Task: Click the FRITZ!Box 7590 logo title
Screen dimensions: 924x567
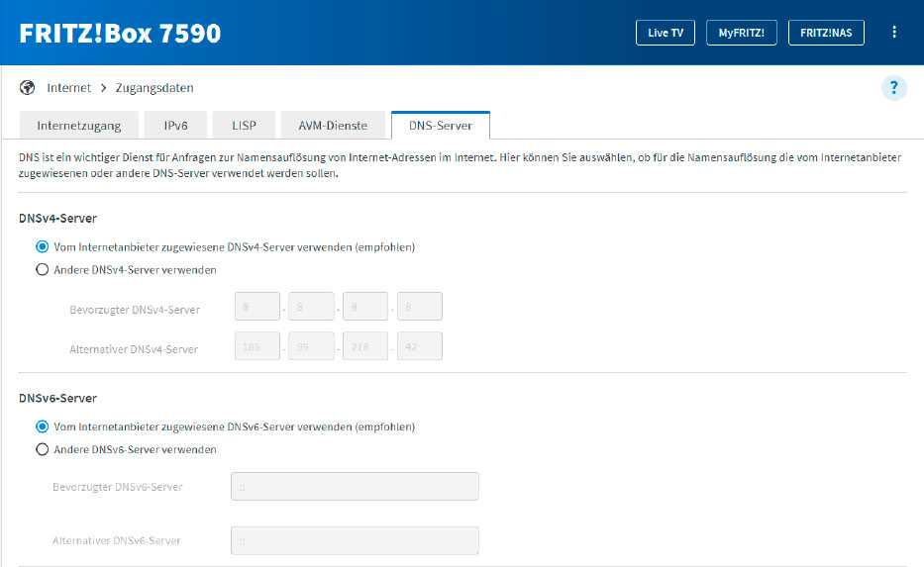Action: click(120, 33)
